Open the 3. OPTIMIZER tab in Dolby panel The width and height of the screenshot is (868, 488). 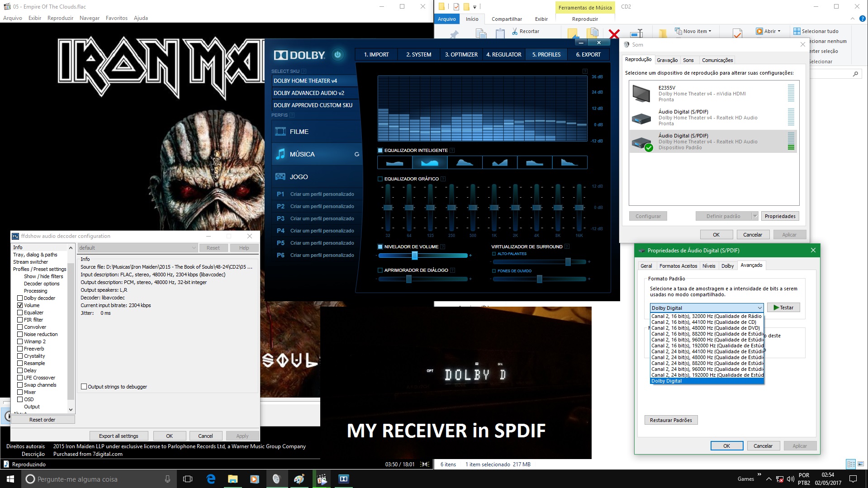click(461, 54)
